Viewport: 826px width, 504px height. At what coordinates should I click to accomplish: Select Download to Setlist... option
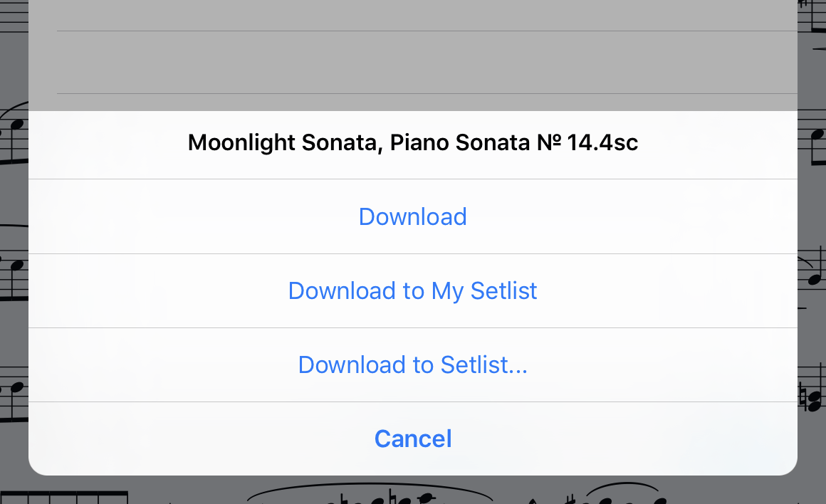click(x=413, y=364)
